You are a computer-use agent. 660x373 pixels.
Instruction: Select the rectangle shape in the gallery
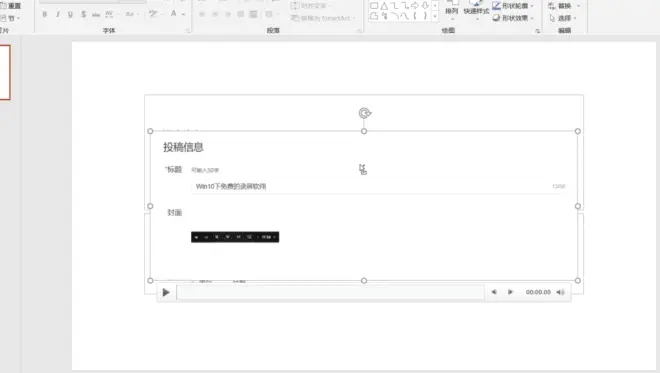click(x=374, y=6)
